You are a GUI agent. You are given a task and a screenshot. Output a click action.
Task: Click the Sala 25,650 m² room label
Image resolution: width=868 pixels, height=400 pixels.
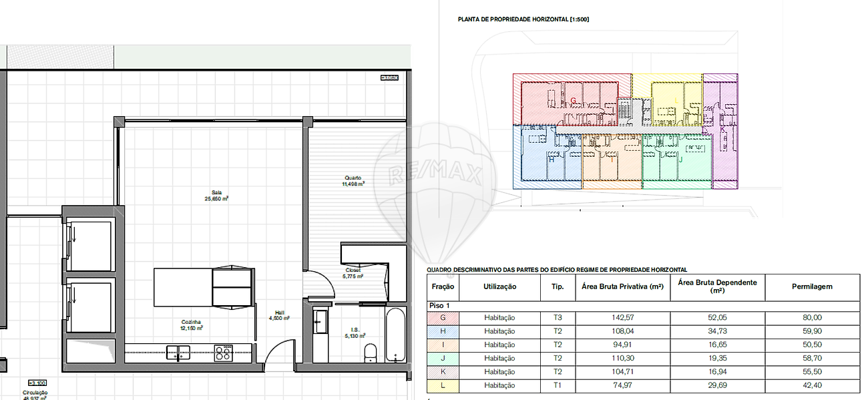pos(216,196)
